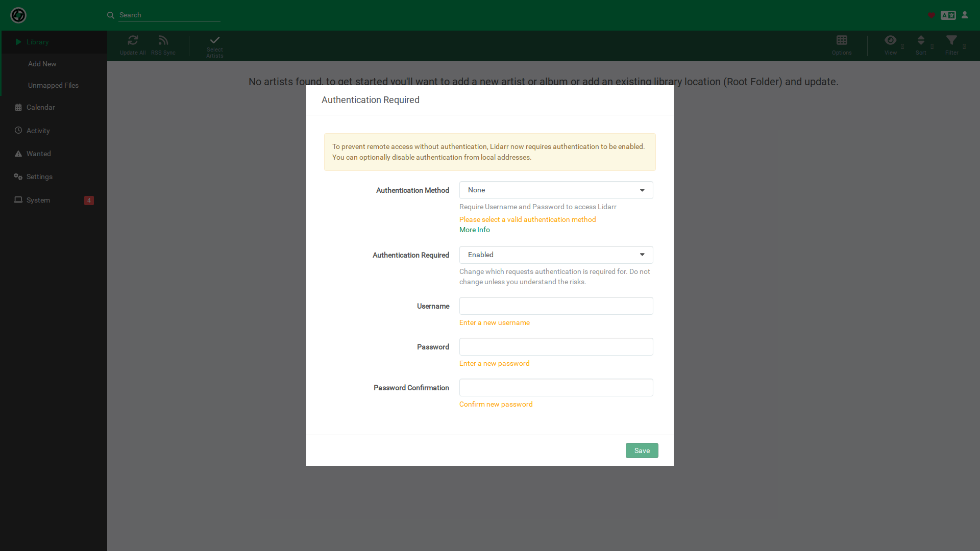This screenshot has width=980, height=551.
Task: Open the Filter funnel icon
Action: coord(951,40)
